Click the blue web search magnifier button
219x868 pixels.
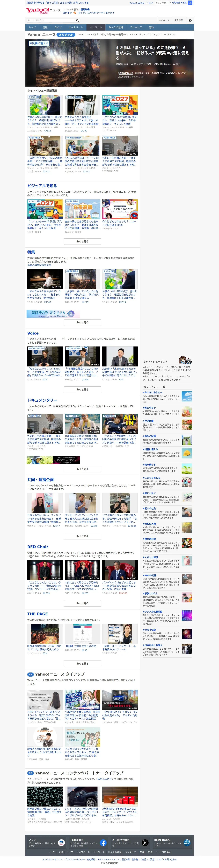click(190, 3)
